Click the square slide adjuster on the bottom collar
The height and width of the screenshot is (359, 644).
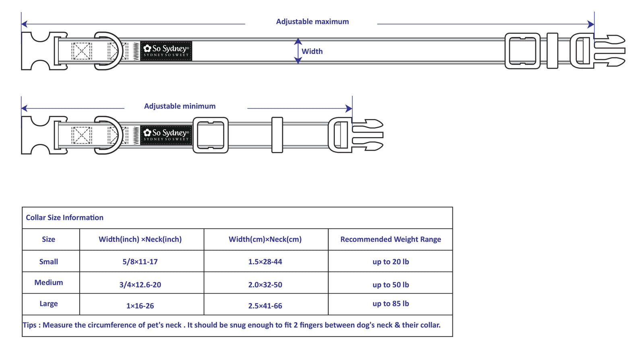point(211,135)
